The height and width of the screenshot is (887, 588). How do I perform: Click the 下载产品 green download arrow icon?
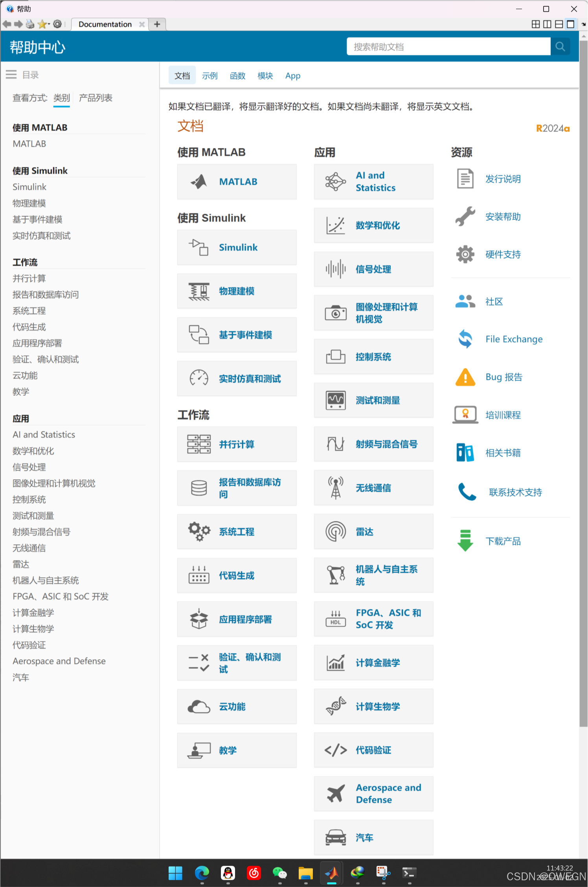click(465, 541)
